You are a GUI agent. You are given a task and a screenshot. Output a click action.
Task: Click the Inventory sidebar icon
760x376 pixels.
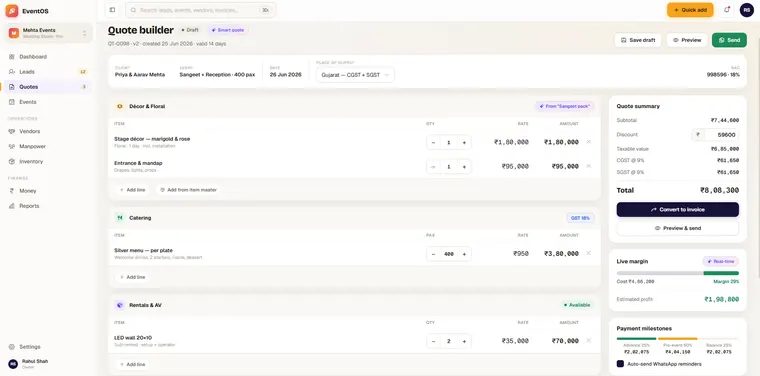(x=12, y=161)
